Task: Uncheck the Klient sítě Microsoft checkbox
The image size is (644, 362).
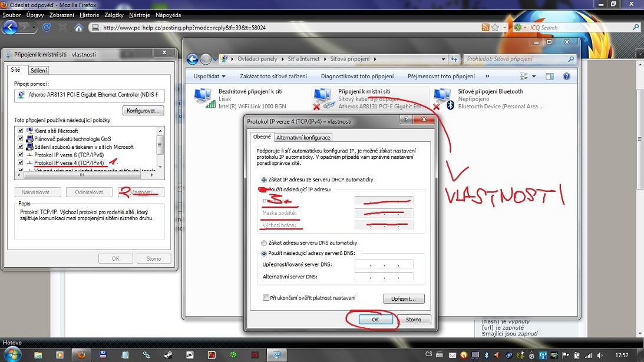Action: tap(21, 131)
